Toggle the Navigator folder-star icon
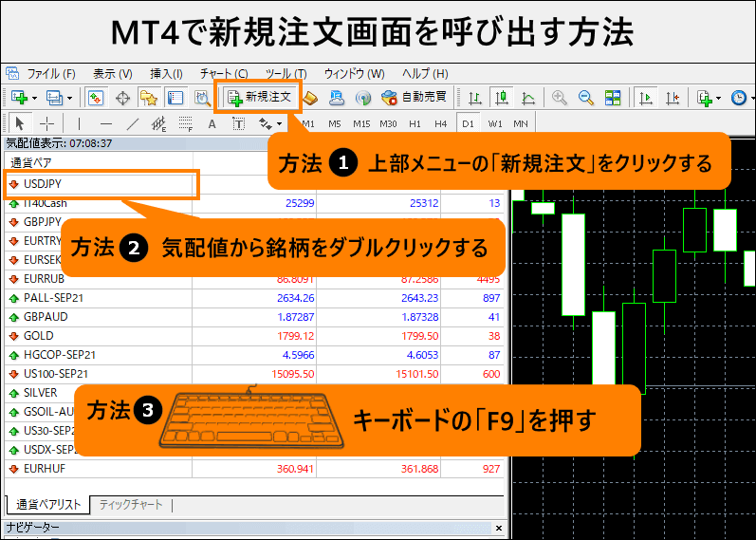Viewport: 756px width, 540px height. coord(149,98)
